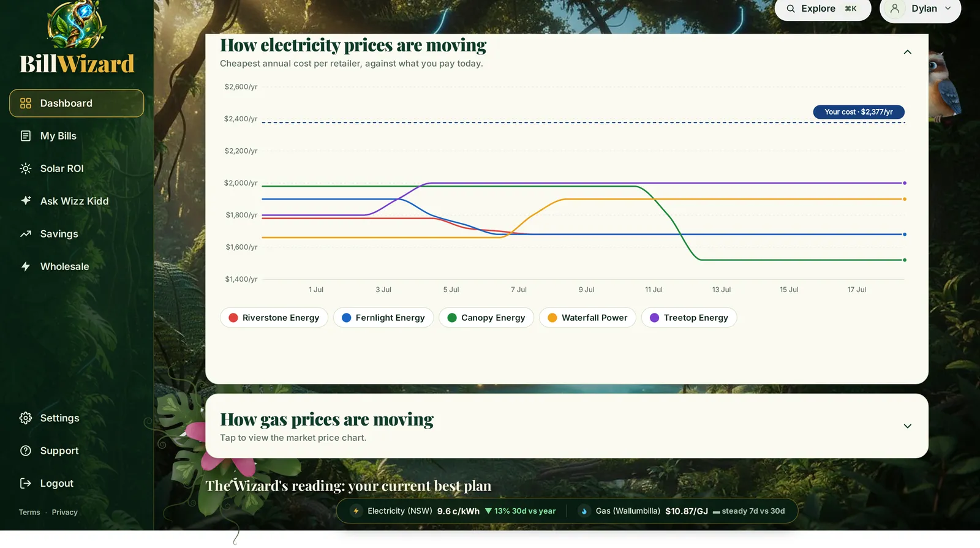Click the Logout label

coord(57,483)
